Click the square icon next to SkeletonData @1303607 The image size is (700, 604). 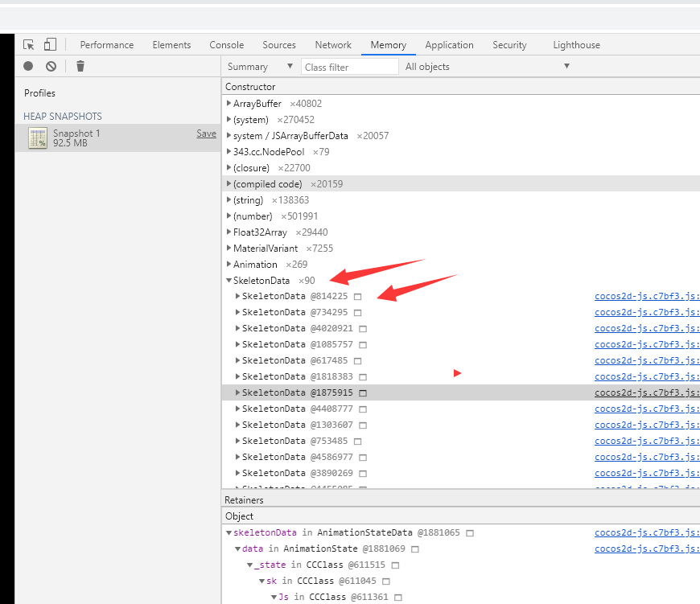click(363, 425)
